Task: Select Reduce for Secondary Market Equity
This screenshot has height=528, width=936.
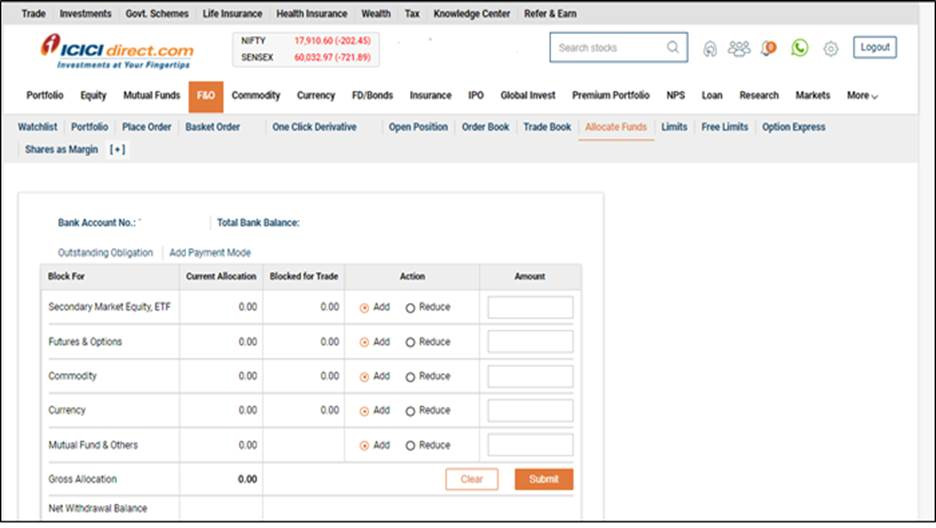Action: [411, 308]
